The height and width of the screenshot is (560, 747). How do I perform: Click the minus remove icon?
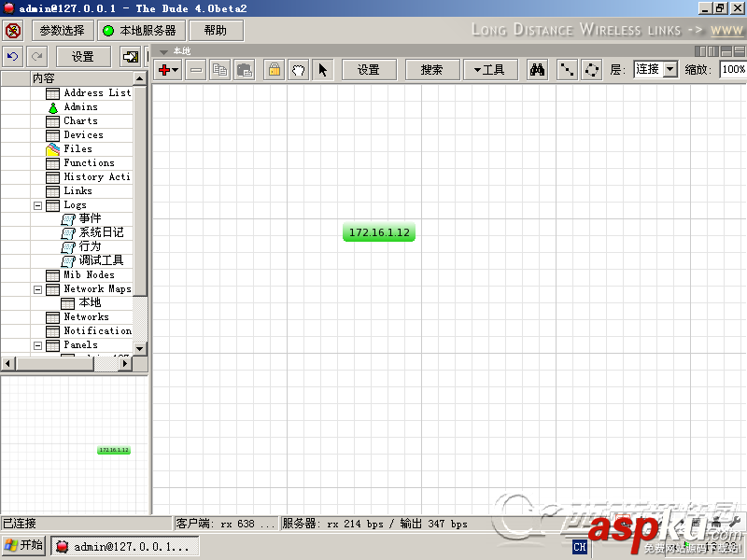[x=196, y=70]
